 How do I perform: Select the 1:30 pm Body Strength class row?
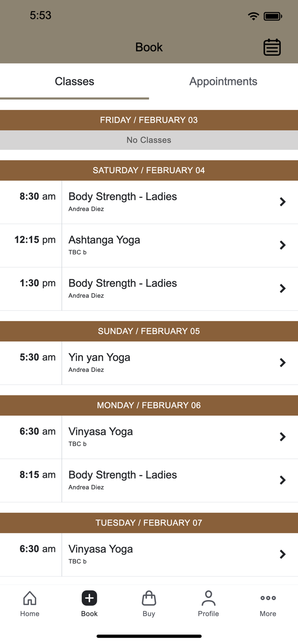click(149, 289)
